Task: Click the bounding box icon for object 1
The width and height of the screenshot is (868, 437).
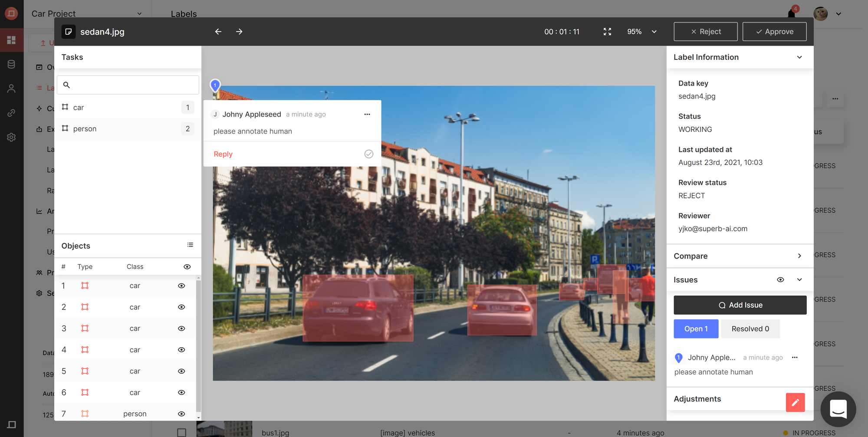Action: [x=85, y=286]
